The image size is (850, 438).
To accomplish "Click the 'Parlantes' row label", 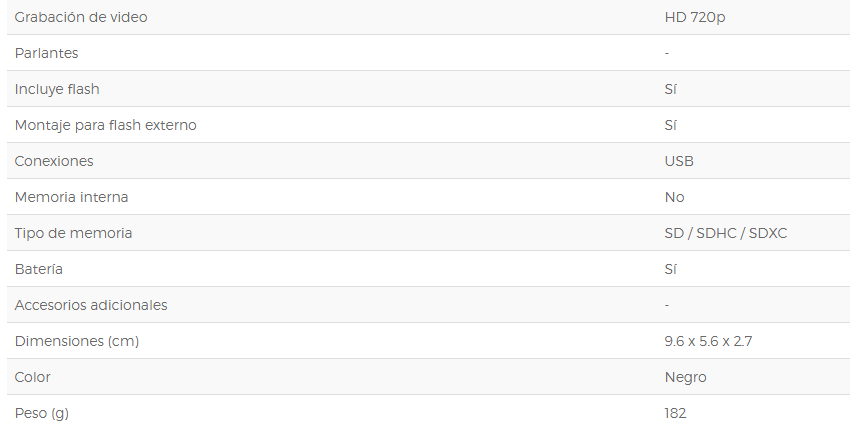I will pos(47,53).
